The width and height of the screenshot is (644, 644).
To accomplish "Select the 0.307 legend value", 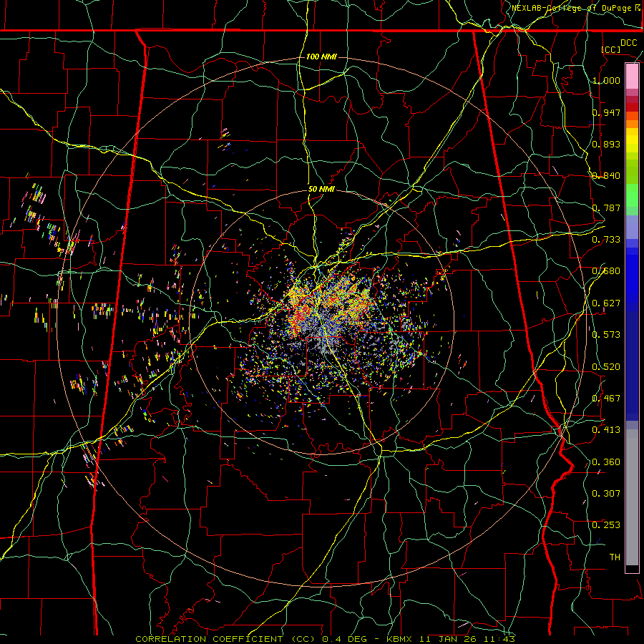I will click(606, 494).
